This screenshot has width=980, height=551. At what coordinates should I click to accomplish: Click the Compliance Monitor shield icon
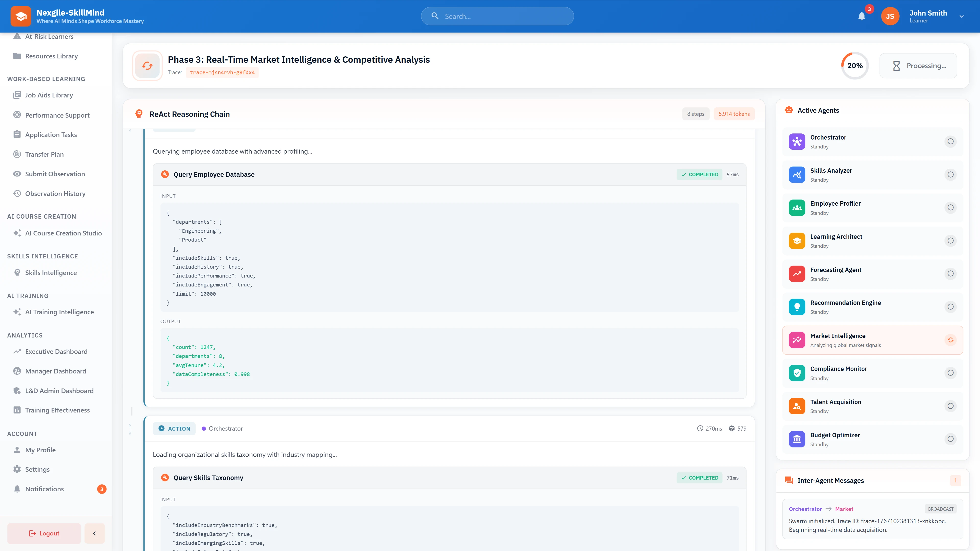click(797, 373)
